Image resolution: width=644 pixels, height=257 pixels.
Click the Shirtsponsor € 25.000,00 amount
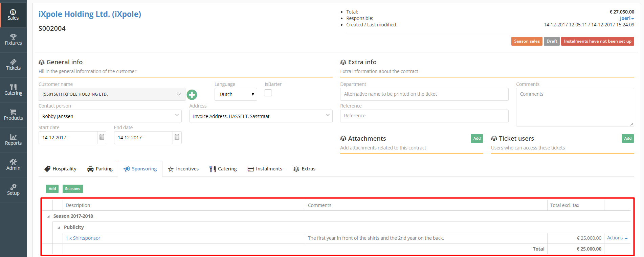click(x=589, y=238)
